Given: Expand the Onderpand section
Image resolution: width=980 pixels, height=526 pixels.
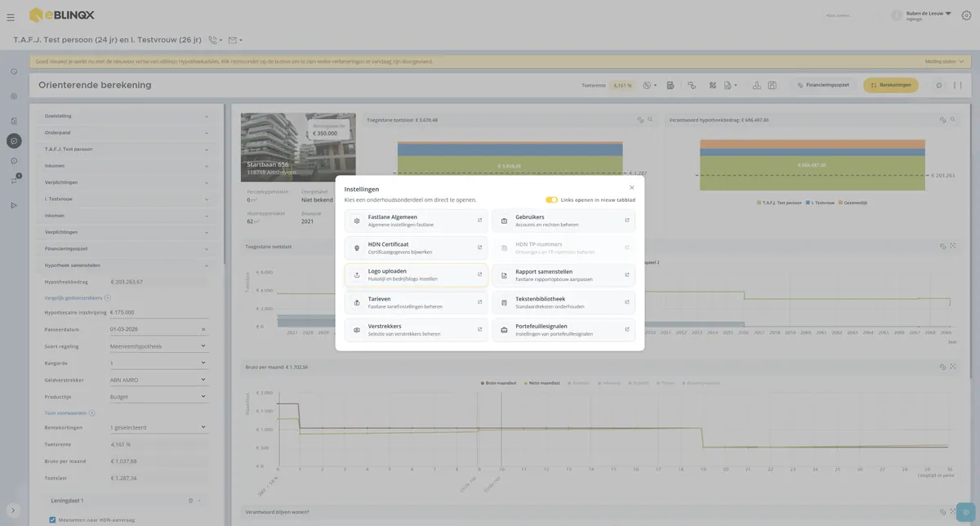Looking at the screenshot, I should pyautogui.click(x=127, y=132).
